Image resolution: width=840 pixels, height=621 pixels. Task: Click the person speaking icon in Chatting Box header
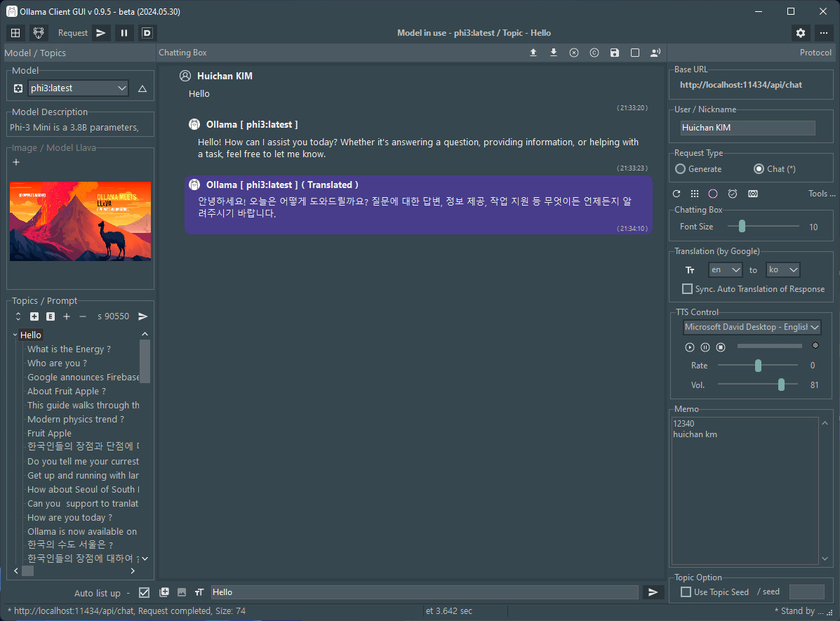(x=655, y=53)
